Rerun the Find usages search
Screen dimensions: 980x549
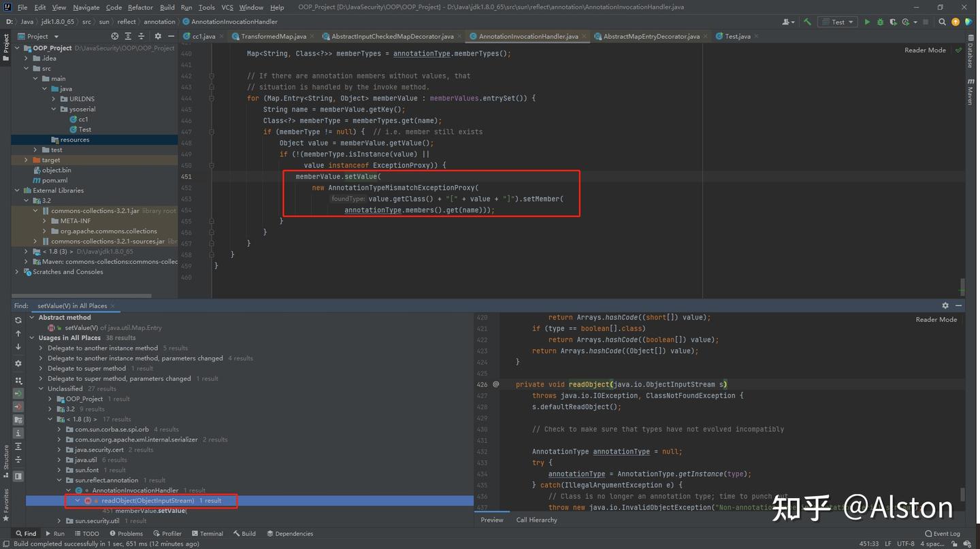18,320
